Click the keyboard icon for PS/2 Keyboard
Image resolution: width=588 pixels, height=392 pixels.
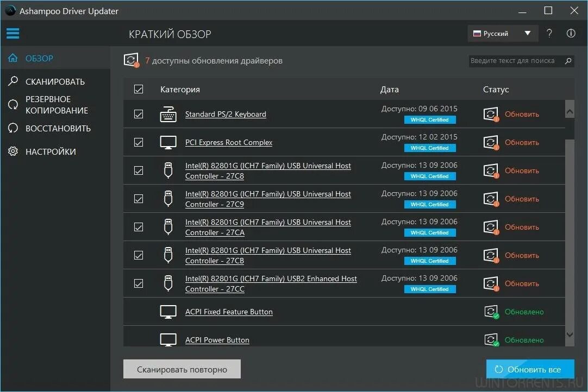point(168,115)
